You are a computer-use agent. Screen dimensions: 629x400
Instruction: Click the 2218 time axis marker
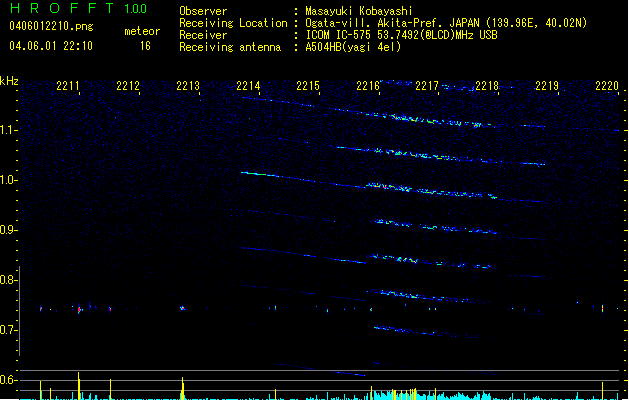[x=487, y=86]
